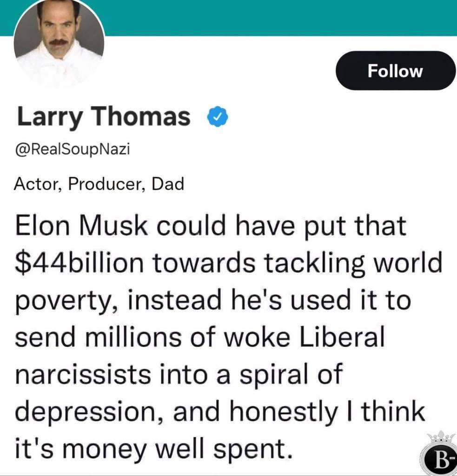Click the word "Dad" in the bio
The height and width of the screenshot is (476, 457).
[x=169, y=184]
